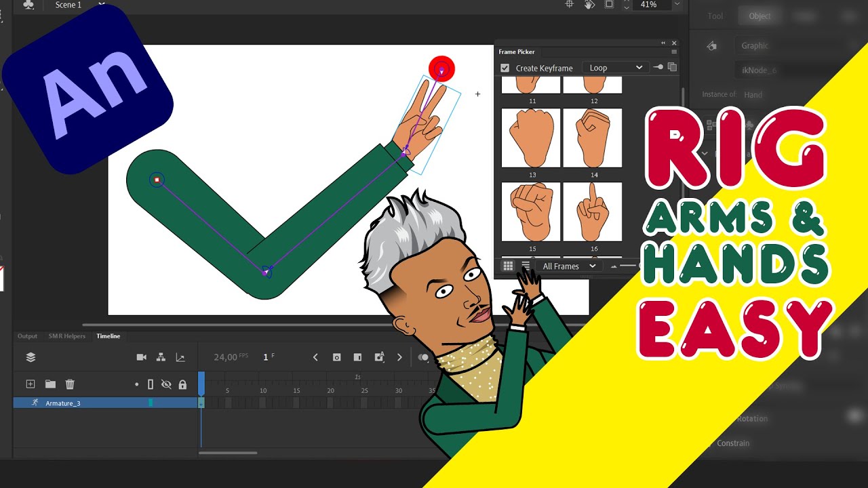
Task: Open the All Frames filter dropdown
Action: click(x=569, y=266)
